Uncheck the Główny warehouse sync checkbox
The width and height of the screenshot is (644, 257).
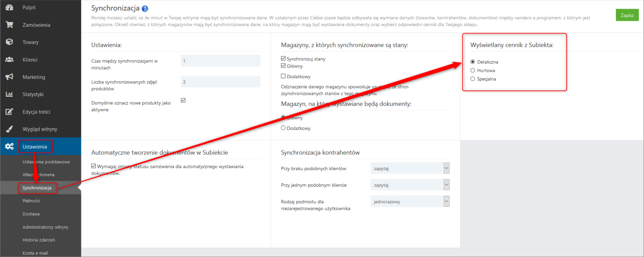pyautogui.click(x=283, y=66)
